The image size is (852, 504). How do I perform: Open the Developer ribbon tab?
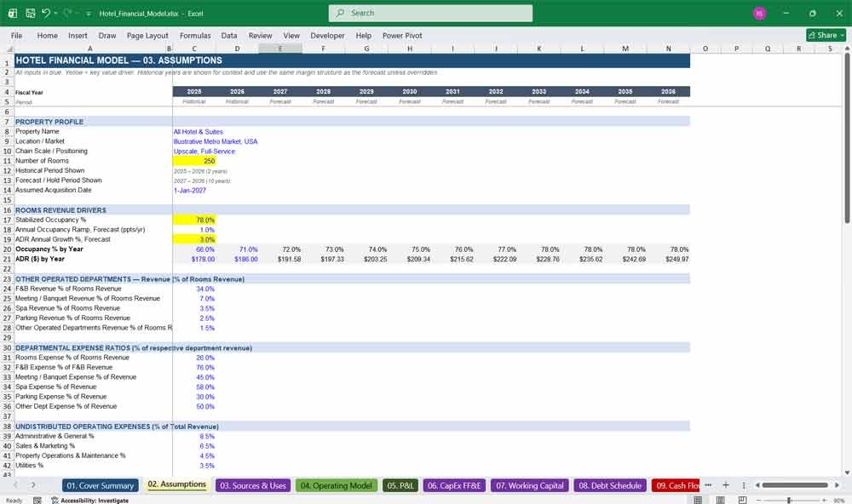click(x=327, y=35)
